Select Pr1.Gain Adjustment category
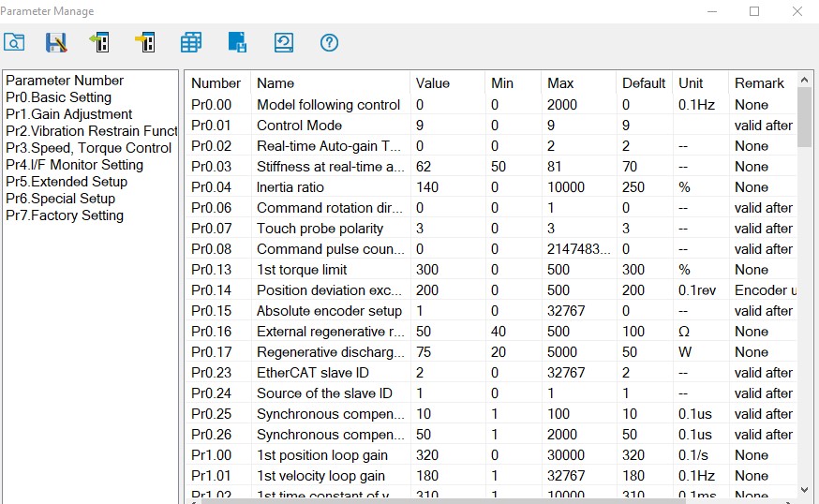This screenshot has height=504, width=819. [69, 114]
